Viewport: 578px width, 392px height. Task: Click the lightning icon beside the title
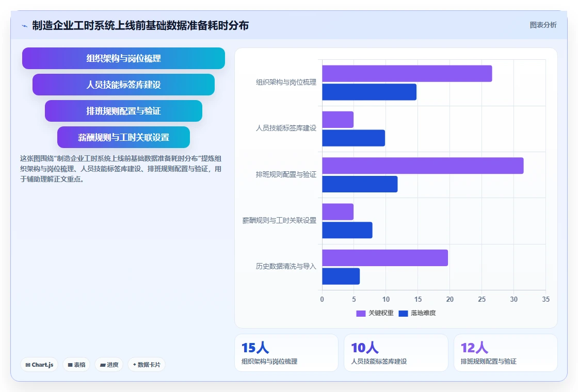[25, 26]
